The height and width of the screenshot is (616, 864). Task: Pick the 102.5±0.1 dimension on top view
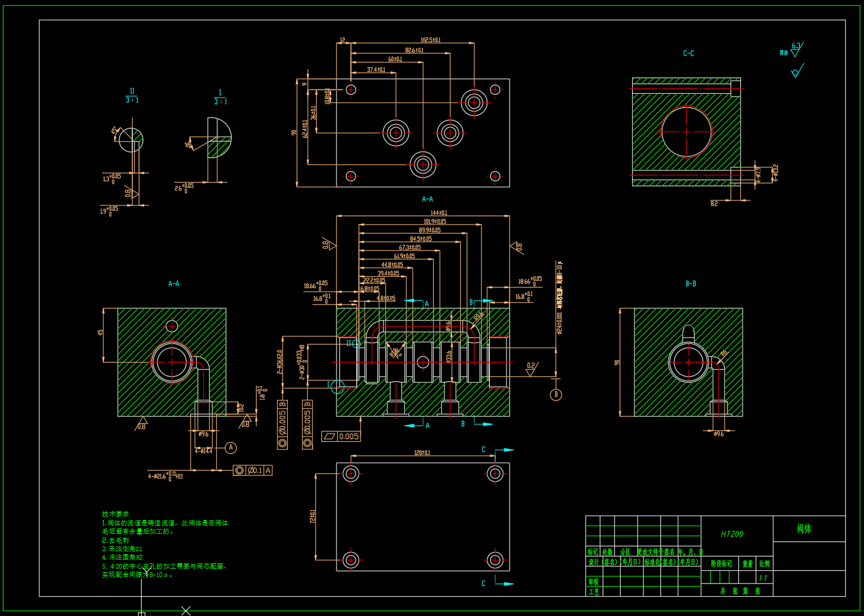tap(430, 40)
